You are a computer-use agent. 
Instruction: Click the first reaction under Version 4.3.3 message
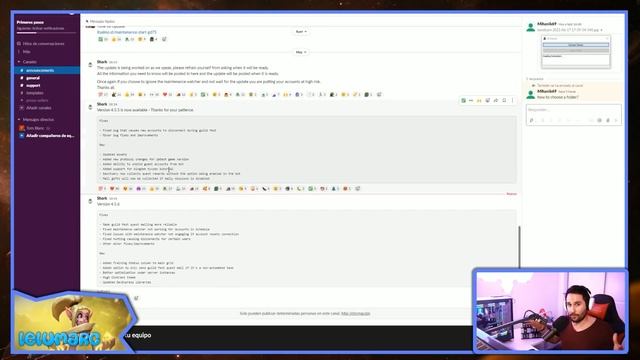point(102,189)
